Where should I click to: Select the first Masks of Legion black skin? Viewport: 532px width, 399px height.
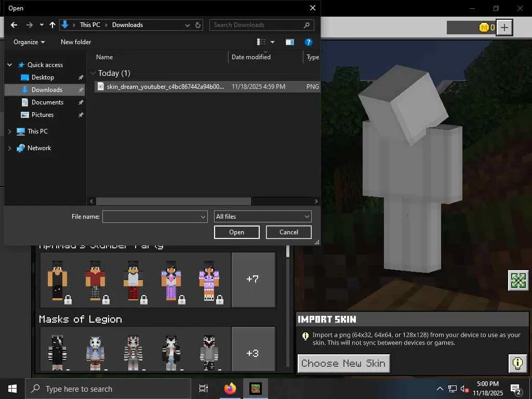58,352
